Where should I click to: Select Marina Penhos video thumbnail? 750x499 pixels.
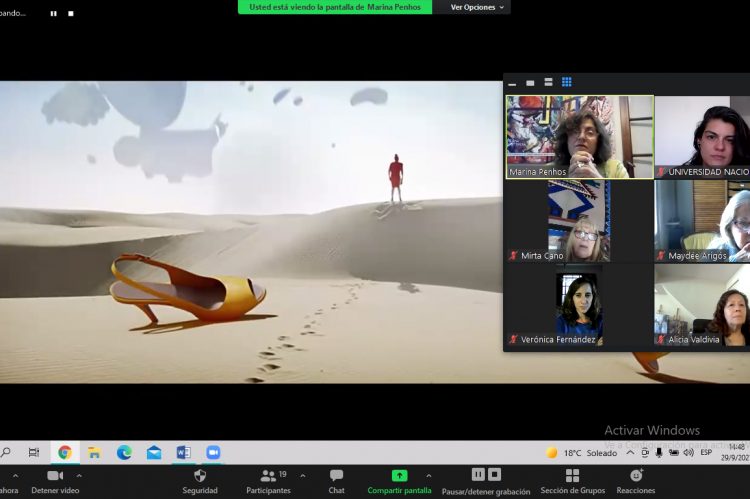[579, 137]
